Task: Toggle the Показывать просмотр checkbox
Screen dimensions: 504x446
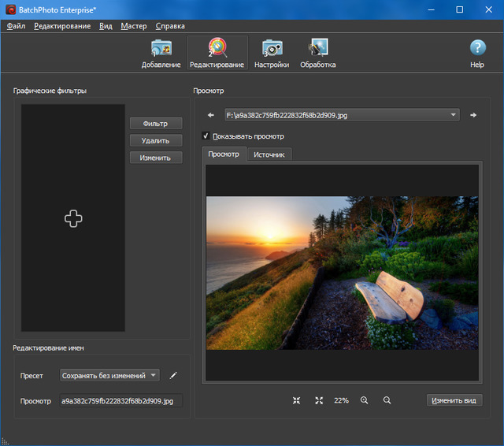Action: tap(206, 136)
